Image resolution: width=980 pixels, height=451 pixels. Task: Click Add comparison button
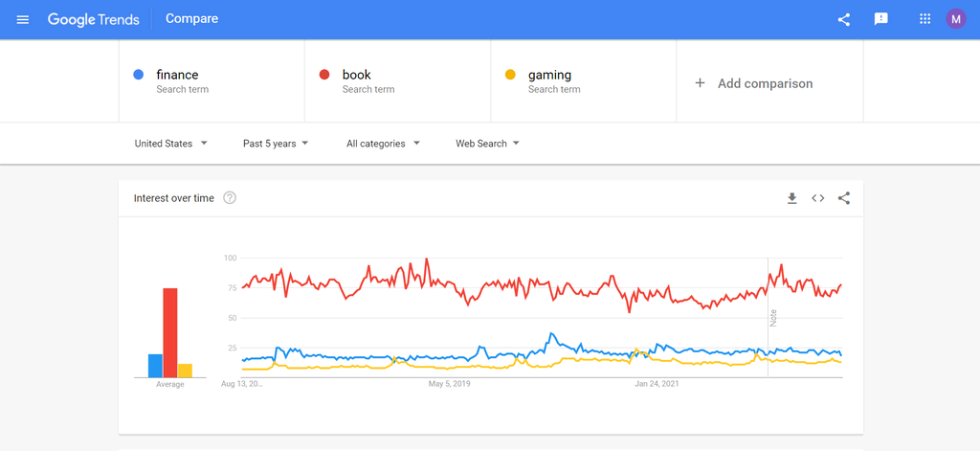tap(753, 83)
